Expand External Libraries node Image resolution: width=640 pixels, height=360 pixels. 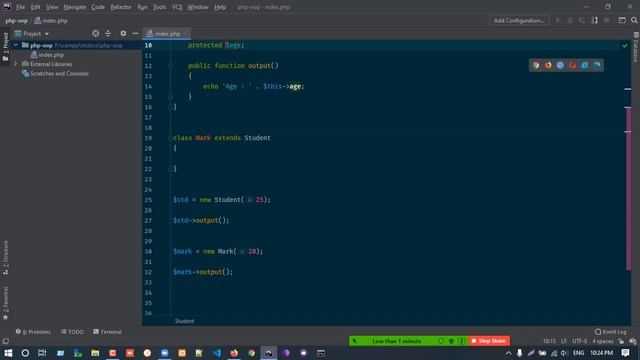click(x=16, y=64)
